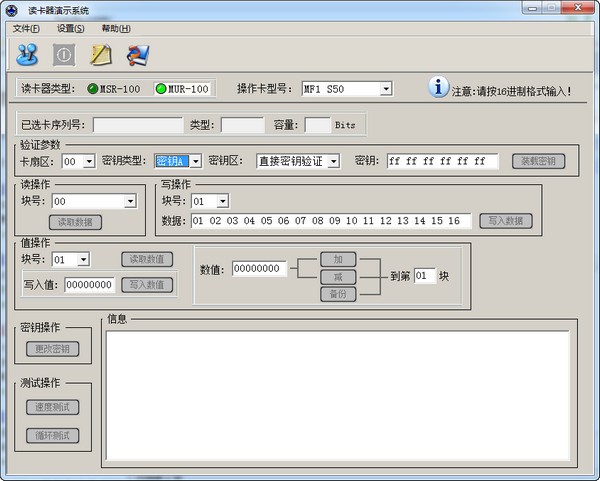Image resolution: width=600 pixels, height=481 pixels.
Task: Click the blue info icon beside 注意
Action: [438, 87]
